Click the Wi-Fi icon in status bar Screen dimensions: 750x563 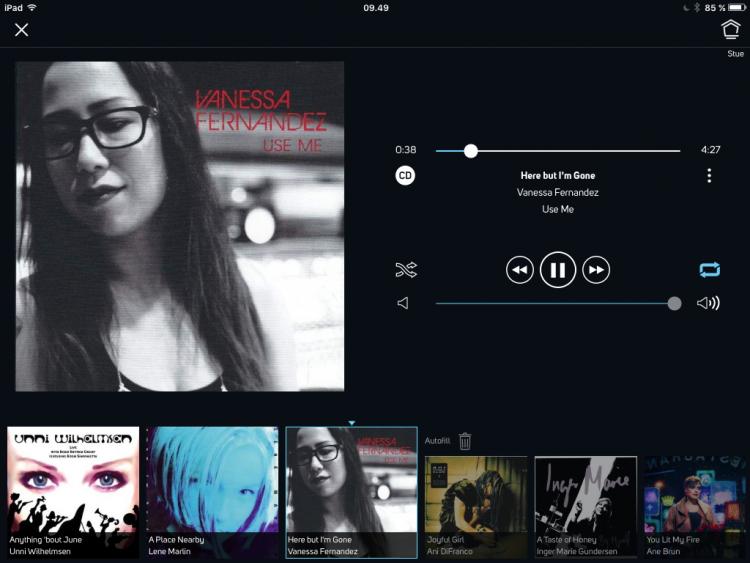point(32,8)
